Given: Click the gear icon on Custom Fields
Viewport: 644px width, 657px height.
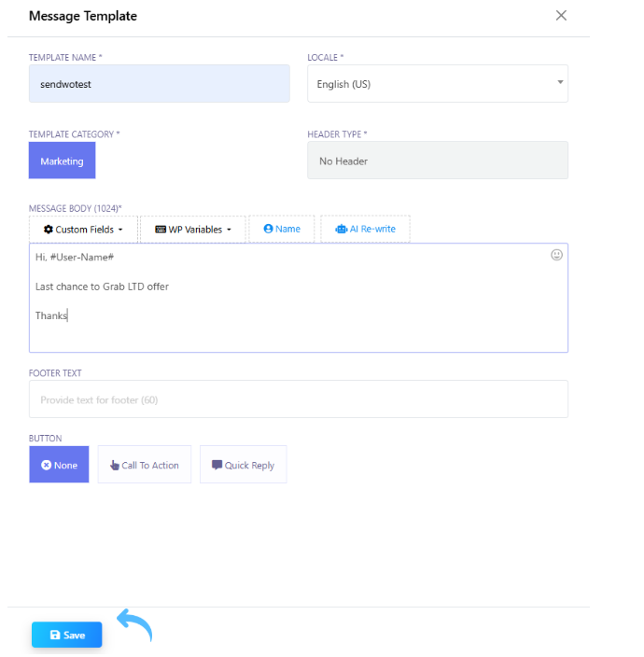Looking at the screenshot, I should coord(48,230).
